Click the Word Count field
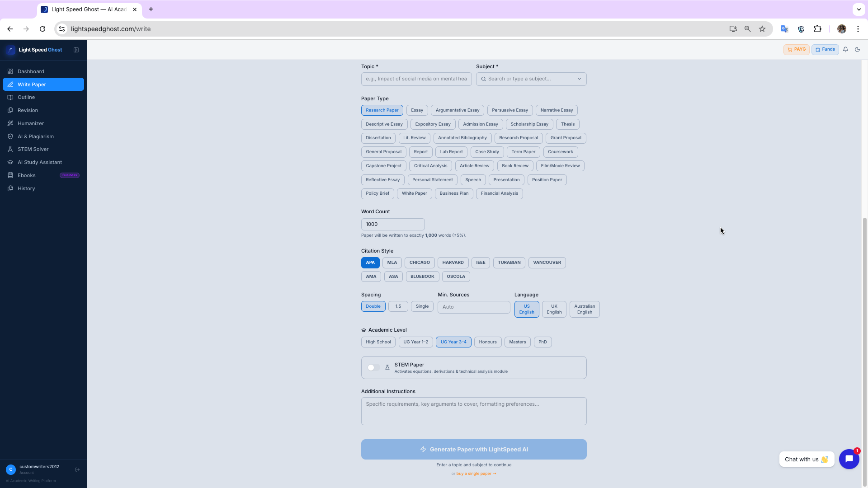 393,224
